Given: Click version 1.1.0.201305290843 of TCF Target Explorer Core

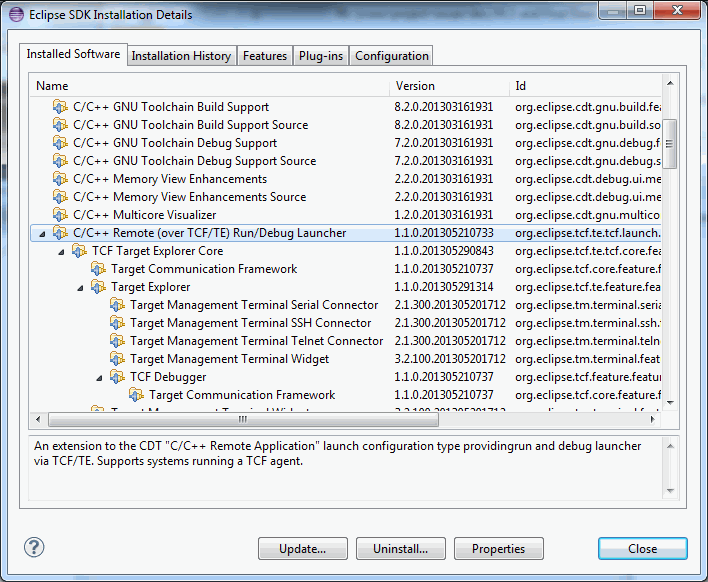Looking at the screenshot, I should 444,251.
